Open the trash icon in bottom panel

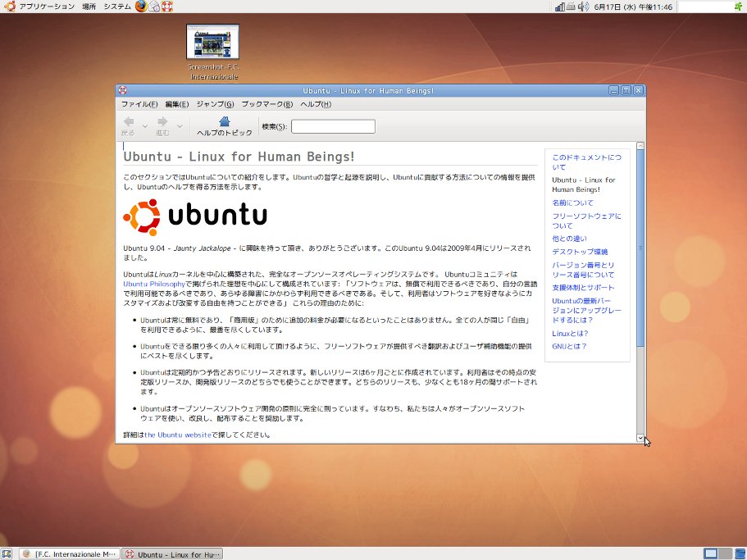click(740, 553)
